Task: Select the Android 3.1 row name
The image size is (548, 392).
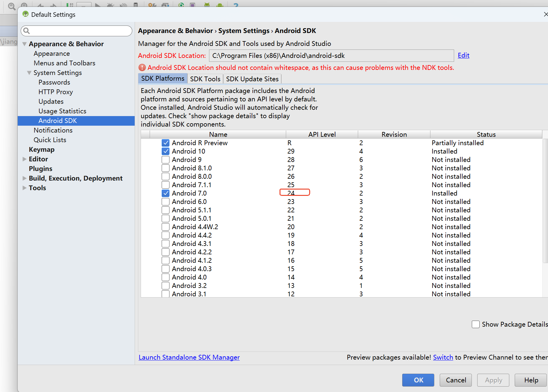Action: 189,294
